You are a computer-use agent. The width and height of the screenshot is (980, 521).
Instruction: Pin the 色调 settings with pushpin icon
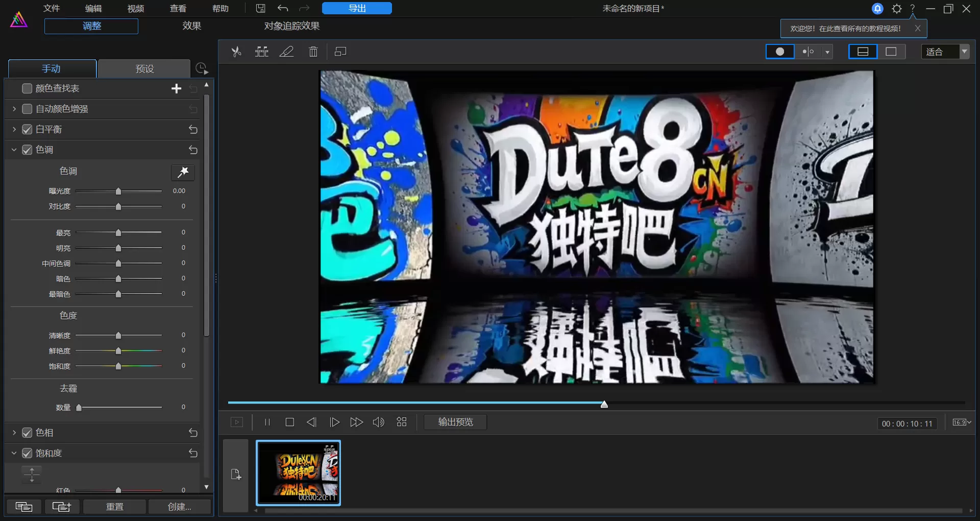point(183,172)
